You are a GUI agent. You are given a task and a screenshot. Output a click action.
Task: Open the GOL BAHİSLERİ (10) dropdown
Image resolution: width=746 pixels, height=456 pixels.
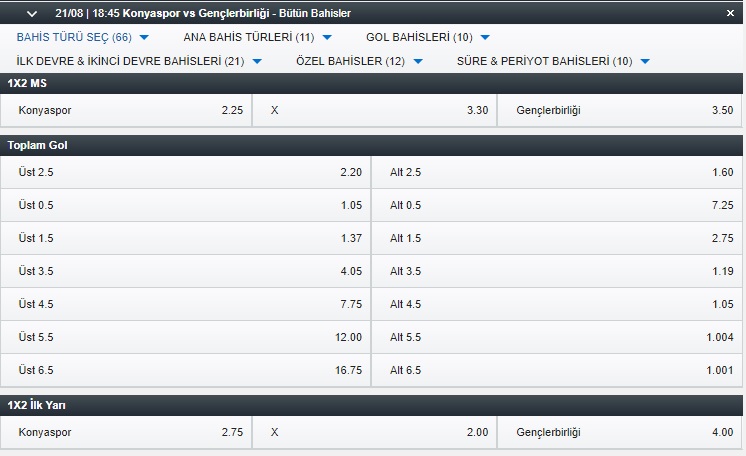click(428, 37)
